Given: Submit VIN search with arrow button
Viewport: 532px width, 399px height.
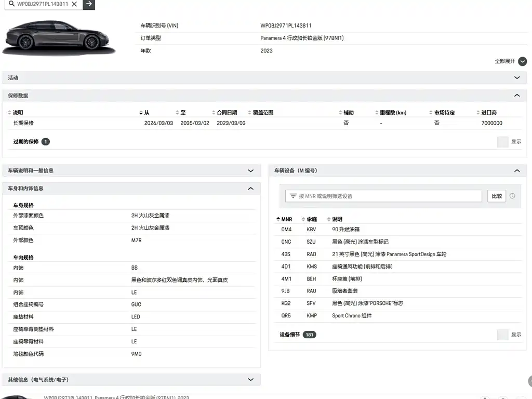Looking at the screenshot, I should tap(89, 4).
